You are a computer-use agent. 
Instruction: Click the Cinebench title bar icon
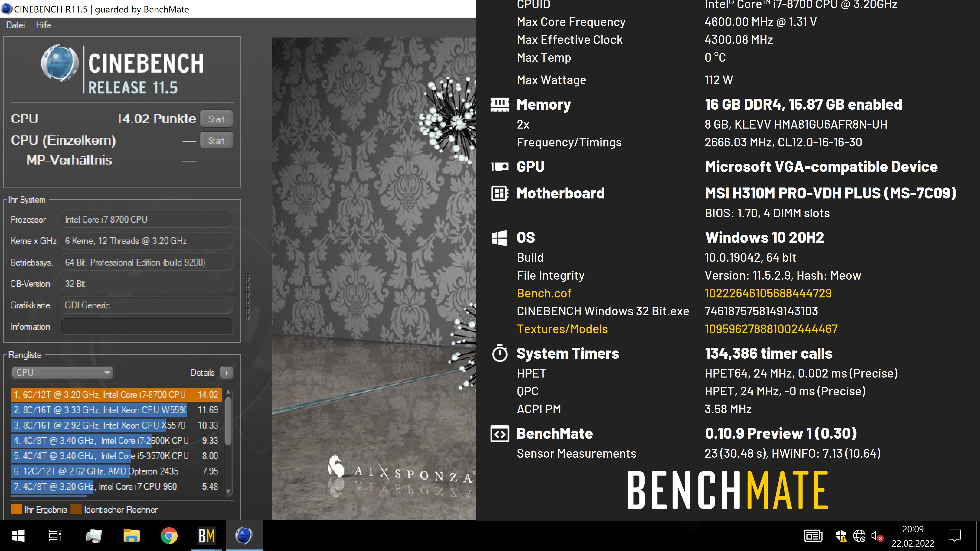[6, 9]
